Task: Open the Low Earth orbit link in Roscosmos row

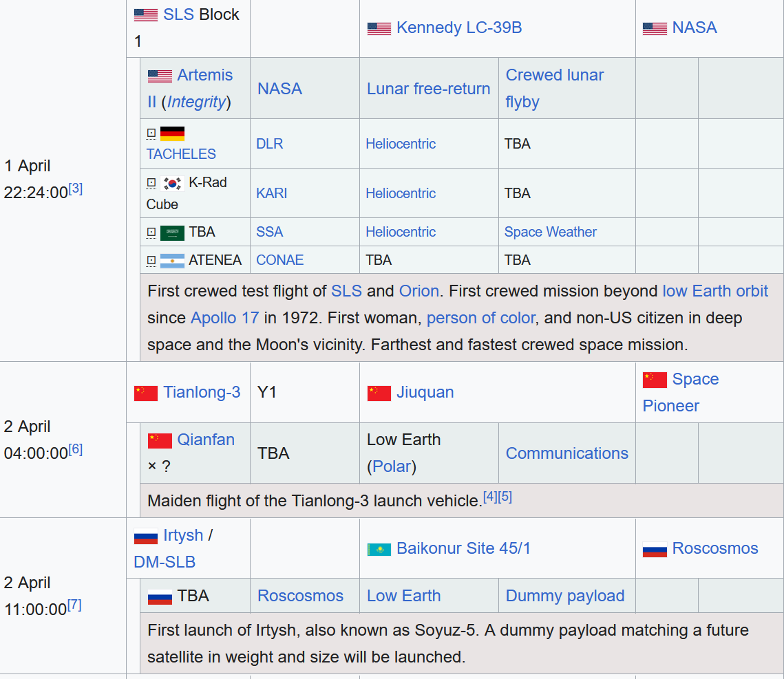Action: pos(404,596)
